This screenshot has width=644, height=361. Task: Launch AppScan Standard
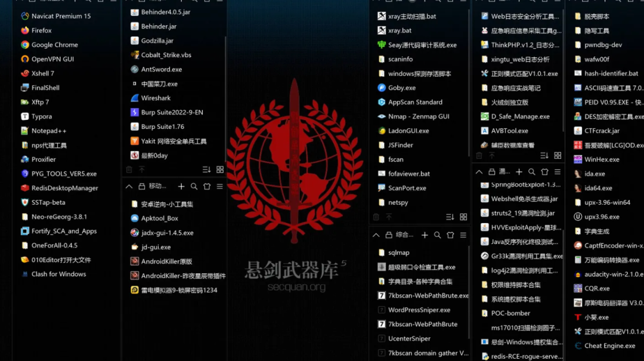point(410,103)
